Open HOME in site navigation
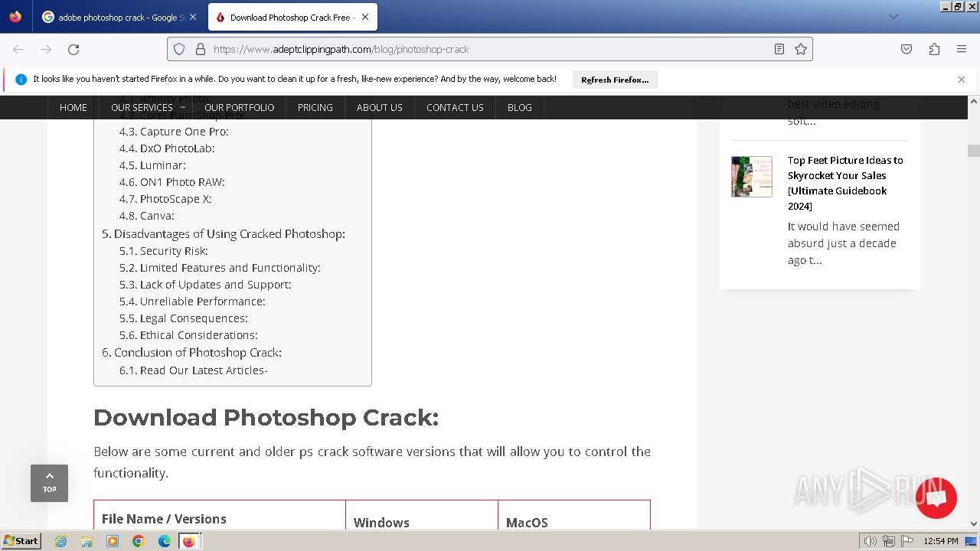Image resolution: width=980 pixels, height=551 pixels. tap(73, 107)
